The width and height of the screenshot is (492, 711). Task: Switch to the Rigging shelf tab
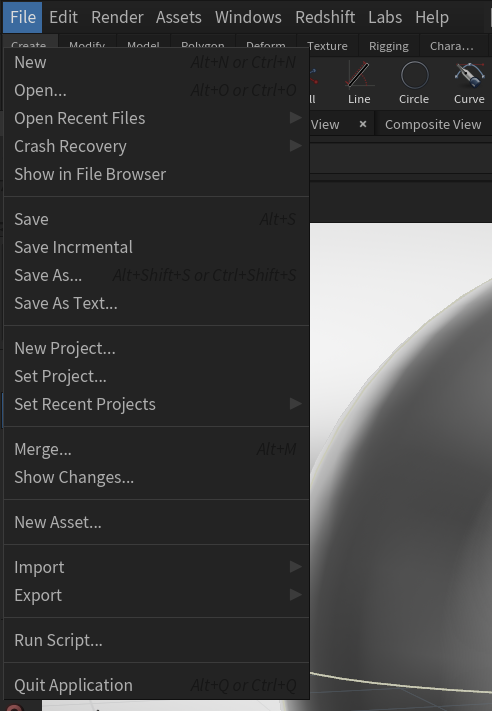(389, 46)
